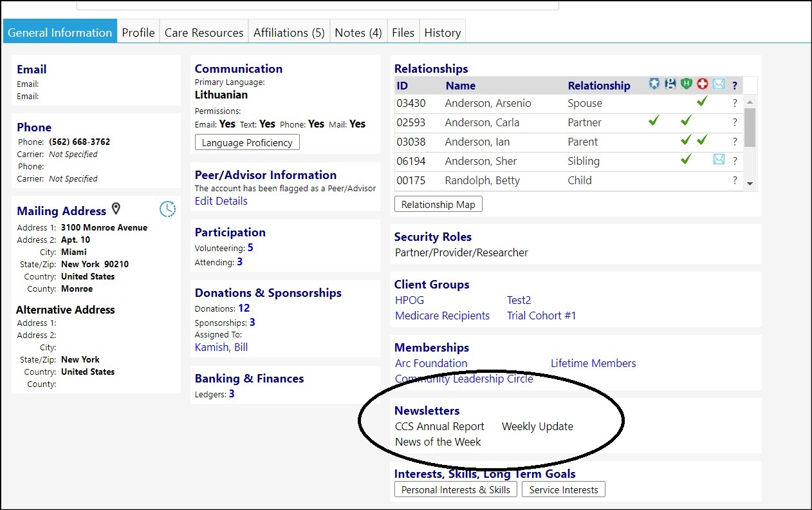Viewport: 812px width, 510px height.
Task: Click the question mark for Anderson, Sher
Action: tap(735, 161)
